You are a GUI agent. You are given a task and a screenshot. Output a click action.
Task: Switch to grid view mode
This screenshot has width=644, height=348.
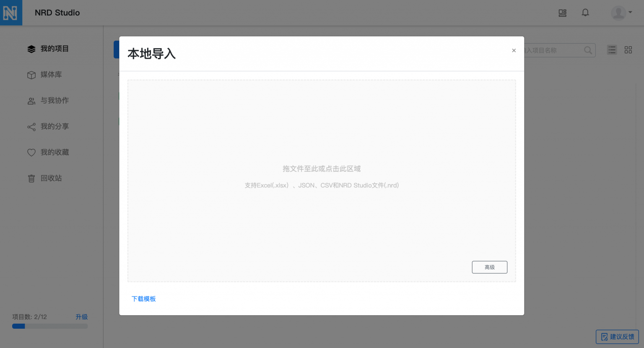point(628,50)
